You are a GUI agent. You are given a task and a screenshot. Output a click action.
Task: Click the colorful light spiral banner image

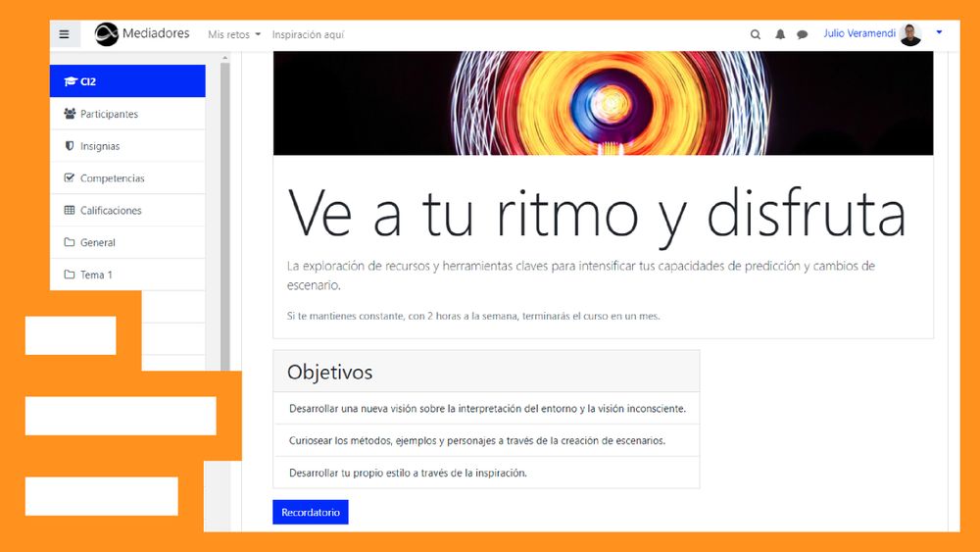pos(603,103)
